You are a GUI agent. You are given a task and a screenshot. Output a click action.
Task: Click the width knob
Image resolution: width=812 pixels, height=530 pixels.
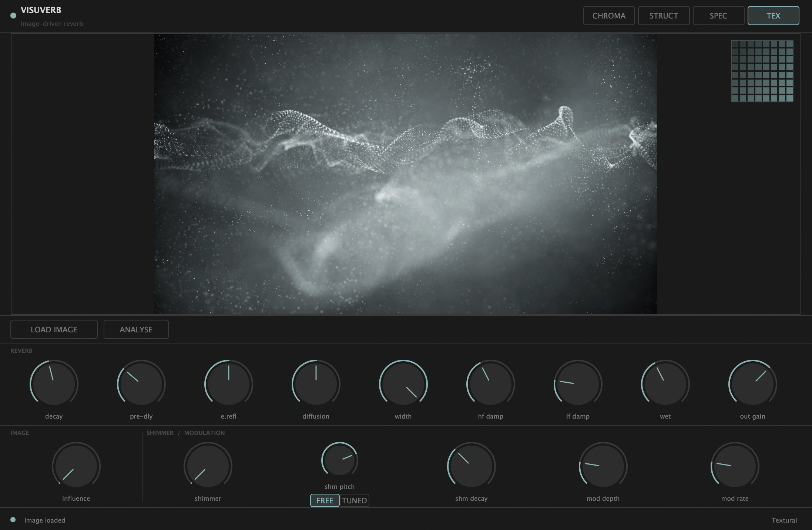tap(403, 384)
